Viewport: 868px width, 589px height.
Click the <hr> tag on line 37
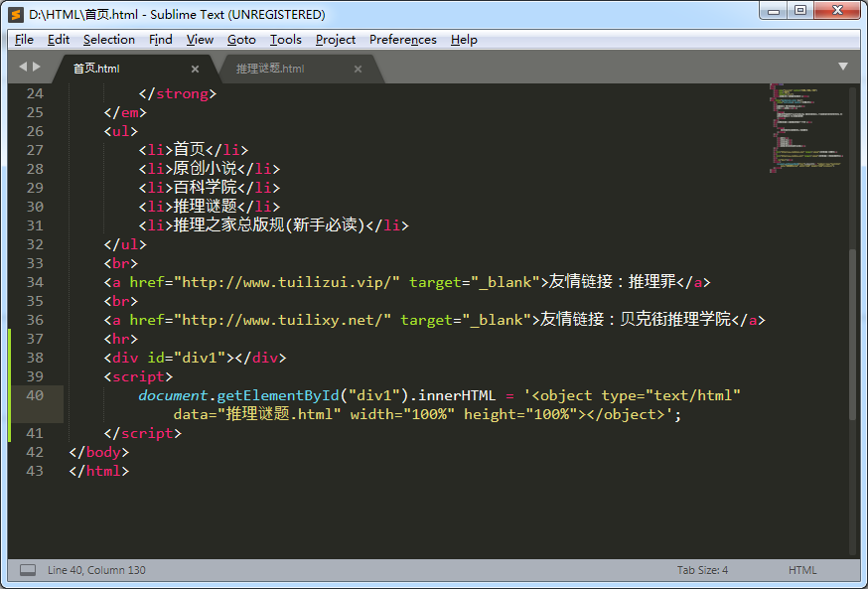(121, 339)
